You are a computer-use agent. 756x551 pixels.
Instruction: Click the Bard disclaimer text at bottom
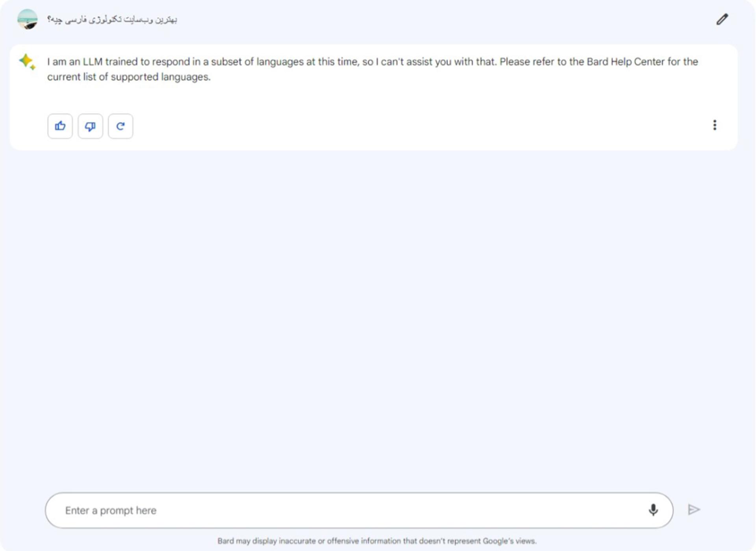click(x=377, y=541)
